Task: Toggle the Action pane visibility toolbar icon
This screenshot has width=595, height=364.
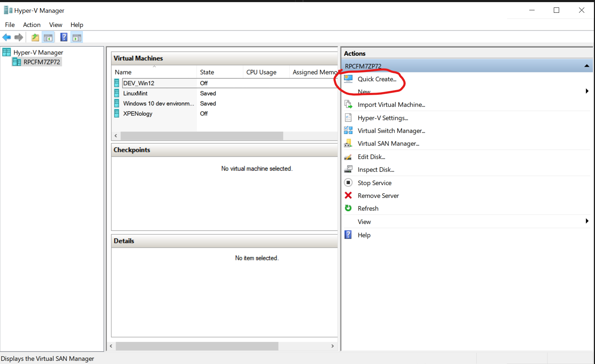Action: [77, 37]
